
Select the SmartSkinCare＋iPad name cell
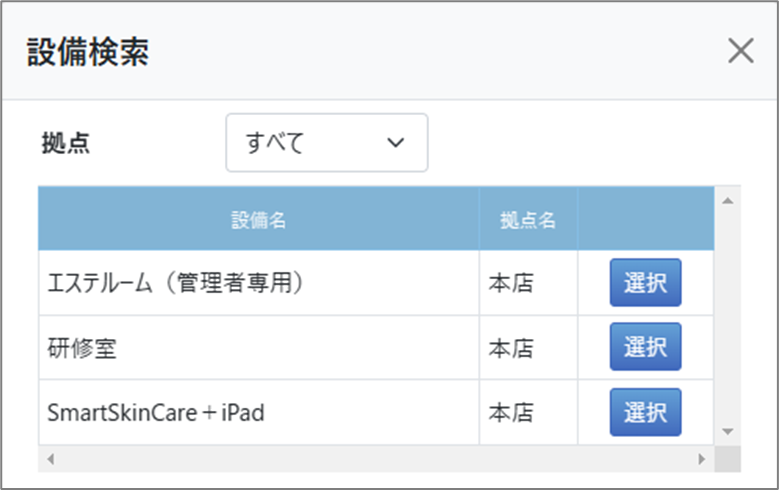click(156, 412)
